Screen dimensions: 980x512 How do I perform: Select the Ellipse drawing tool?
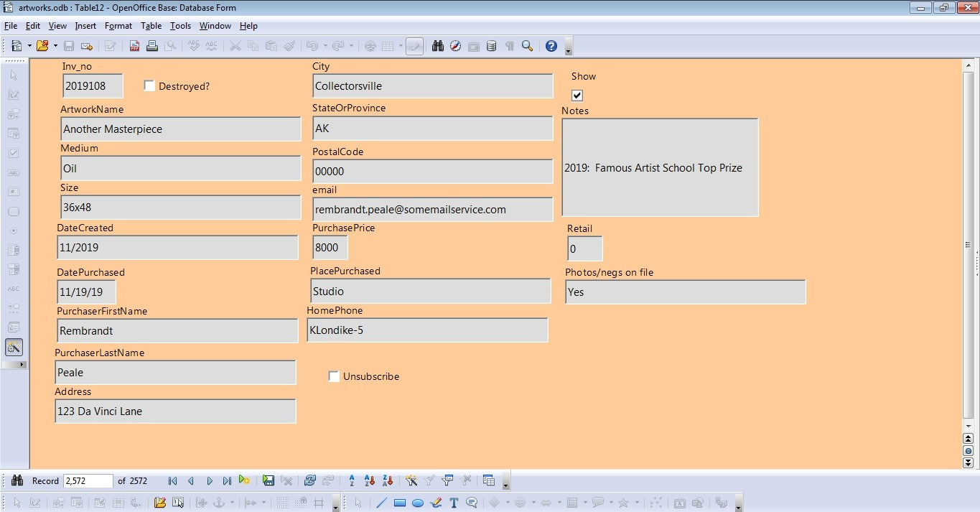tap(418, 503)
